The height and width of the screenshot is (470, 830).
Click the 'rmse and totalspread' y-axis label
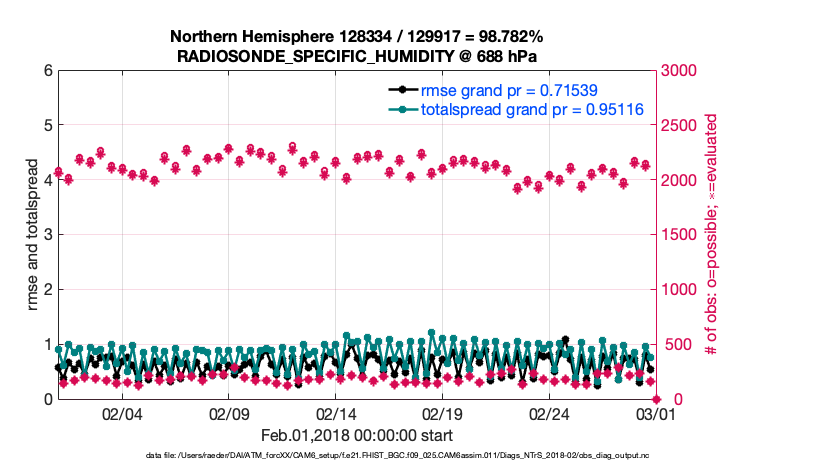pyautogui.click(x=31, y=235)
